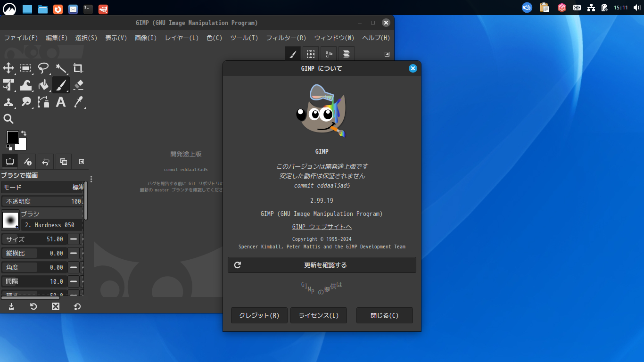This screenshot has width=644, height=362.
Task: Open the レイヤー menu
Action: click(x=181, y=38)
